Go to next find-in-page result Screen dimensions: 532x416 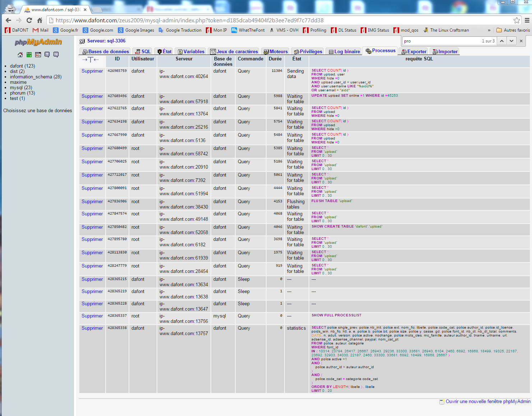[x=512, y=41]
